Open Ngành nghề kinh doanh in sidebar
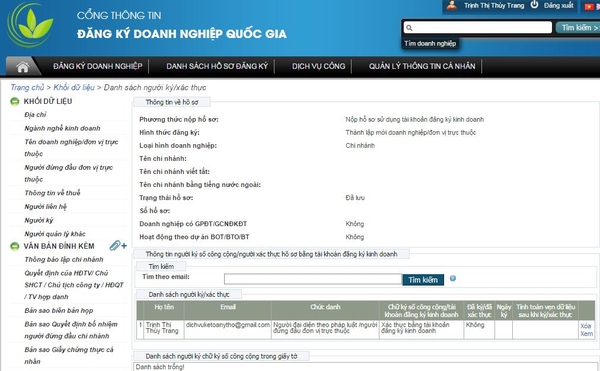 (x=62, y=128)
